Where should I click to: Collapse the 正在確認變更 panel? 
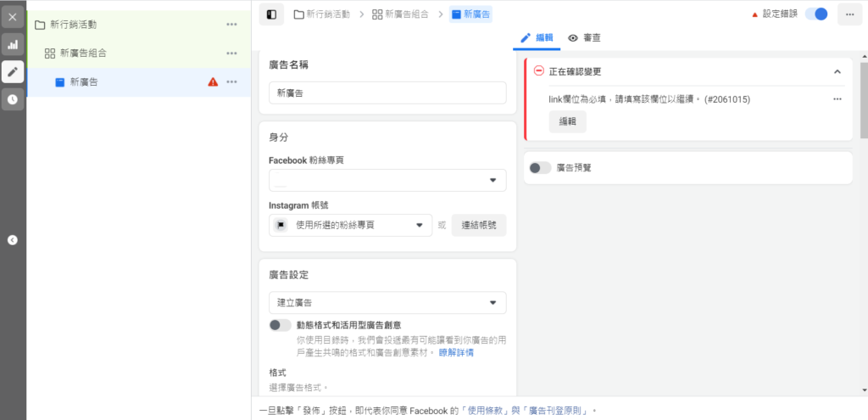click(x=837, y=72)
